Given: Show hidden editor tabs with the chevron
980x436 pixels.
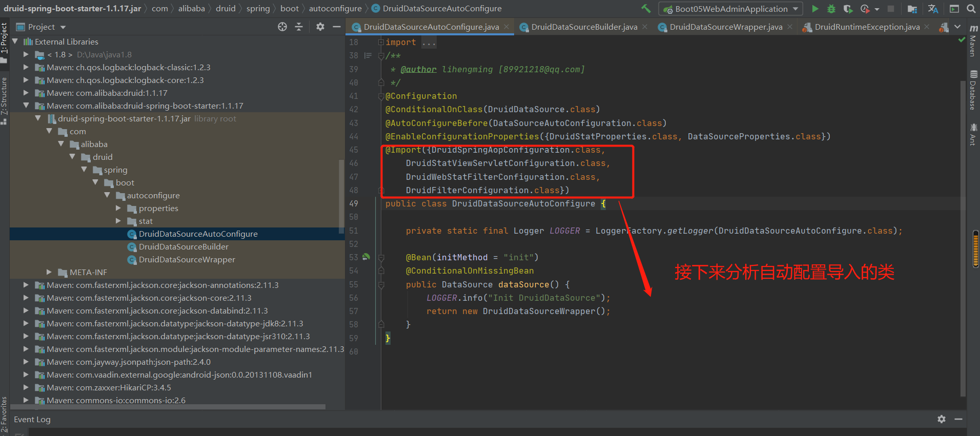Looking at the screenshot, I should pyautogui.click(x=957, y=27).
